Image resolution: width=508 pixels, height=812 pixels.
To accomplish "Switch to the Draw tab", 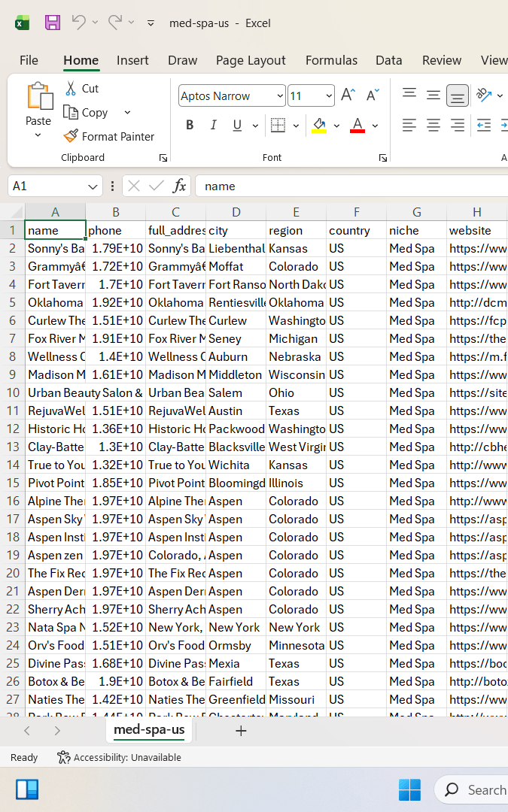I will pyautogui.click(x=182, y=61).
